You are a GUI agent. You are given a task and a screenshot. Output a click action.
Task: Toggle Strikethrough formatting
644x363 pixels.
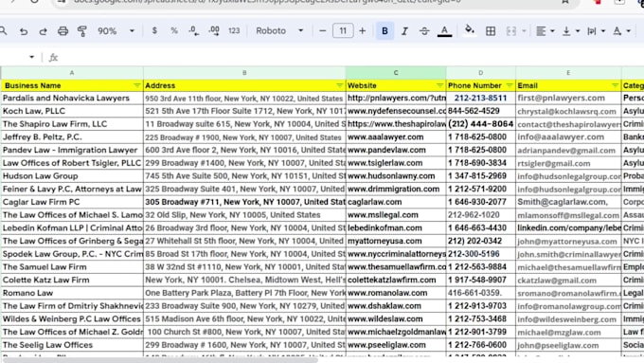424,31
